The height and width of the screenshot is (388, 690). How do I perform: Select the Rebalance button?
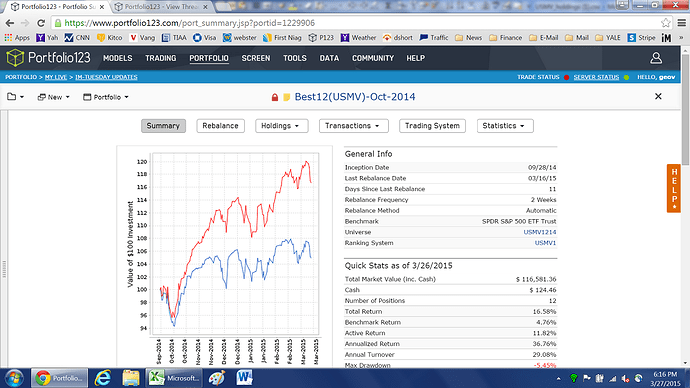coord(220,126)
